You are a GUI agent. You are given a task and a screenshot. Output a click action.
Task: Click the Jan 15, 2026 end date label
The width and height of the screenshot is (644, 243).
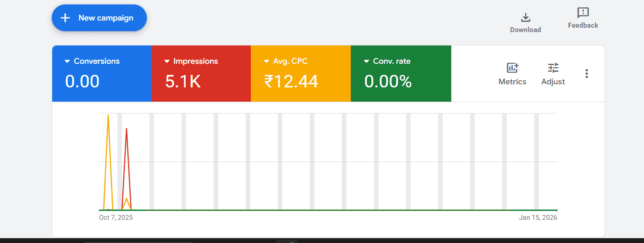click(538, 218)
